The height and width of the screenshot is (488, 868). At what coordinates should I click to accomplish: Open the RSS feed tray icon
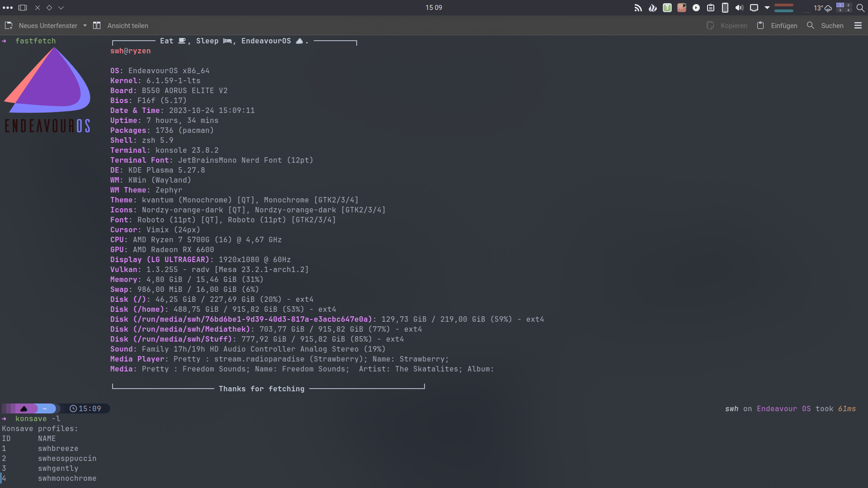(x=638, y=8)
